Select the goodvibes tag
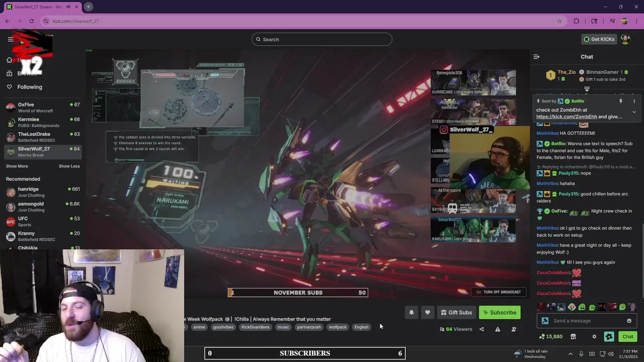Image resolution: width=644 pixels, height=362 pixels. tap(223, 327)
